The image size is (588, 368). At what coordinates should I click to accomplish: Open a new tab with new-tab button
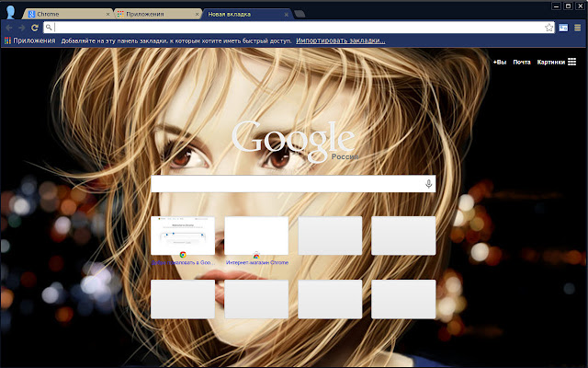[300, 15]
